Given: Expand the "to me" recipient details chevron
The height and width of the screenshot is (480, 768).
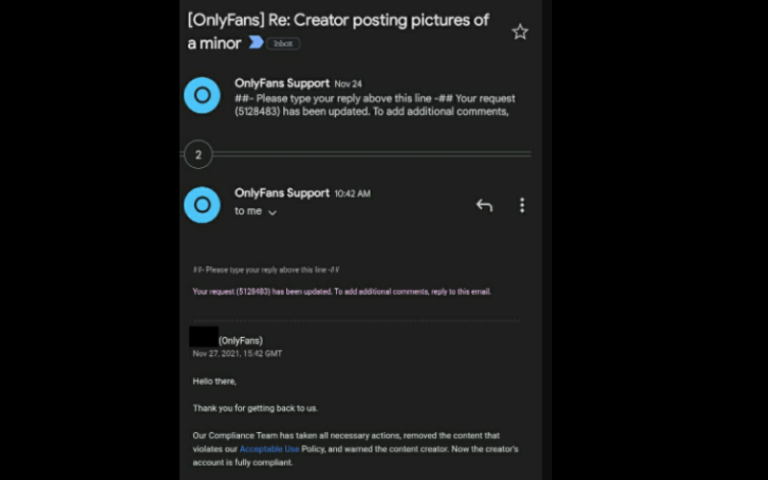Looking at the screenshot, I should 272,212.
